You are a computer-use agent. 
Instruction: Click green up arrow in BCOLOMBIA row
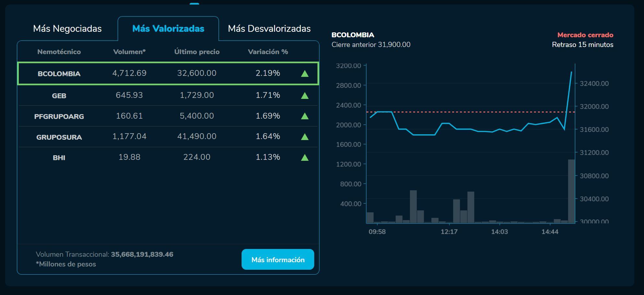tap(304, 74)
